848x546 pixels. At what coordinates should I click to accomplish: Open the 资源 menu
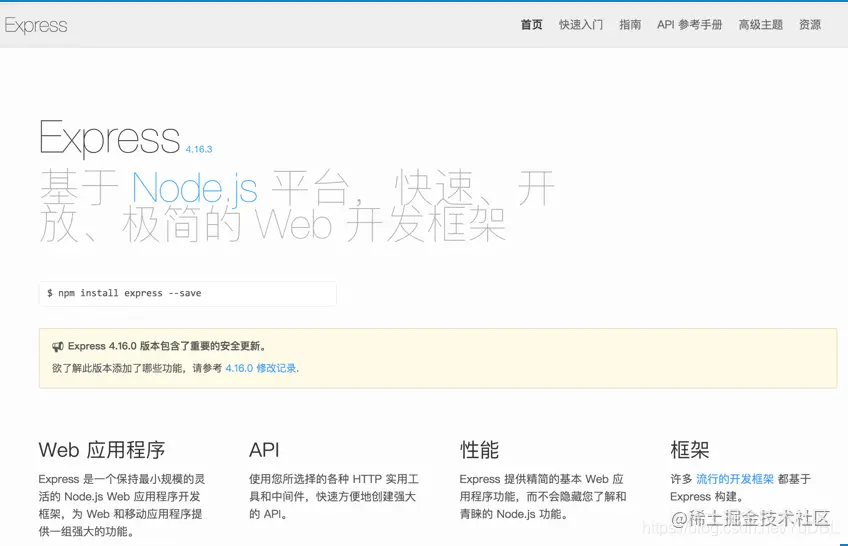coord(810,25)
